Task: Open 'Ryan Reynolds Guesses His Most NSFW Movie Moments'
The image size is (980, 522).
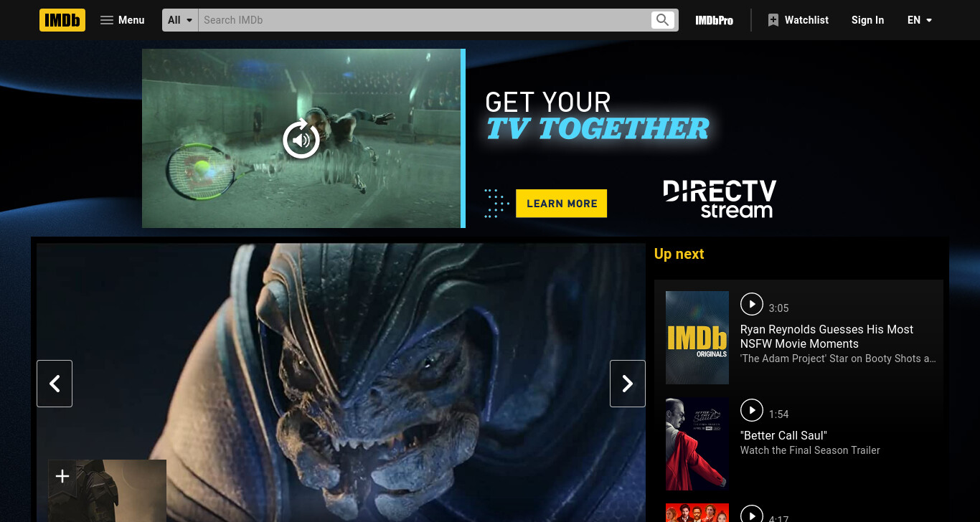Action: [x=826, y=336]
